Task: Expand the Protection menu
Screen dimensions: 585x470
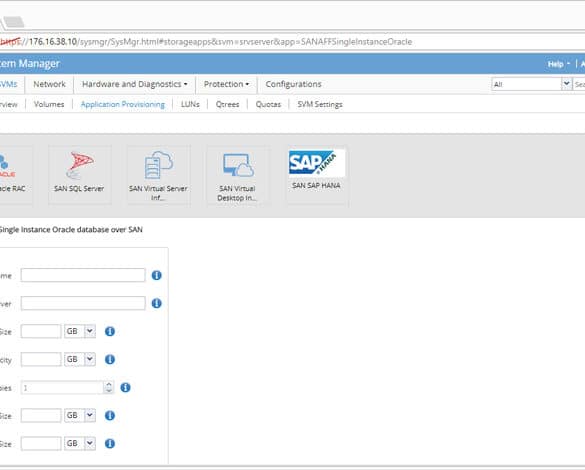Action: pos(226,84)
